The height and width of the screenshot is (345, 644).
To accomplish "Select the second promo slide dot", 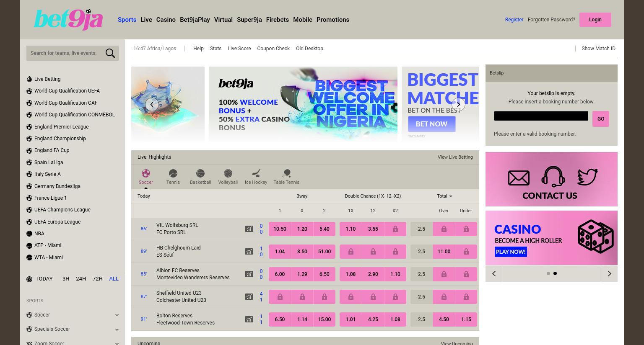I will (555, 273).
